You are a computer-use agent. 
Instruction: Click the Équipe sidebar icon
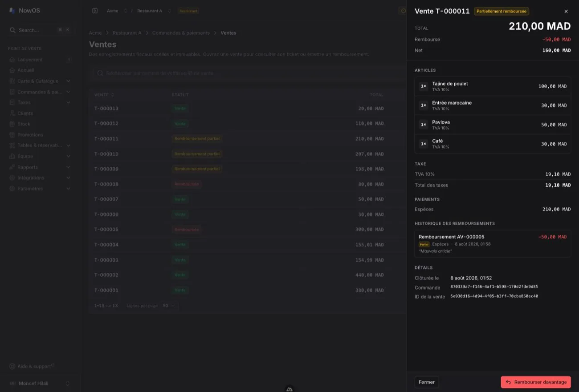click(12, 156)
